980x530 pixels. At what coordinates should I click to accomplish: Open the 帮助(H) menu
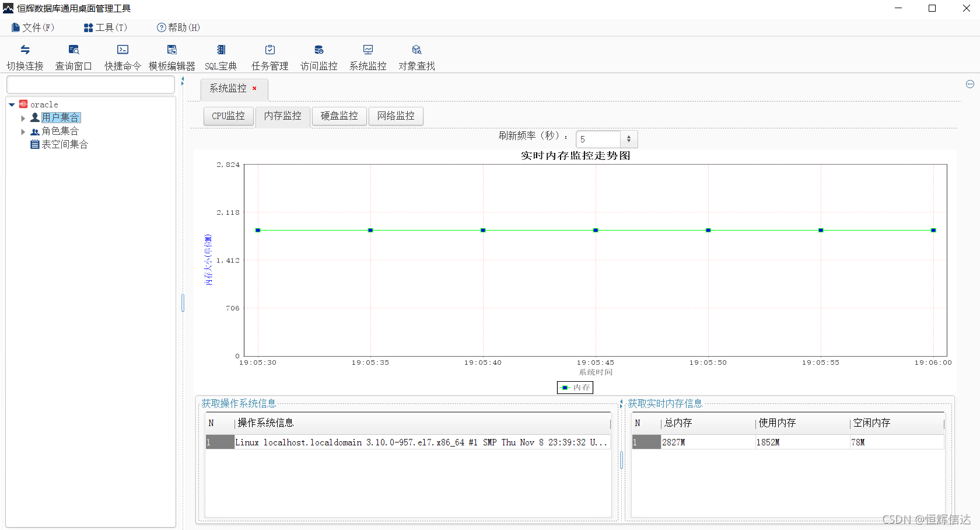pyautogui.click(x=178, y=27)
